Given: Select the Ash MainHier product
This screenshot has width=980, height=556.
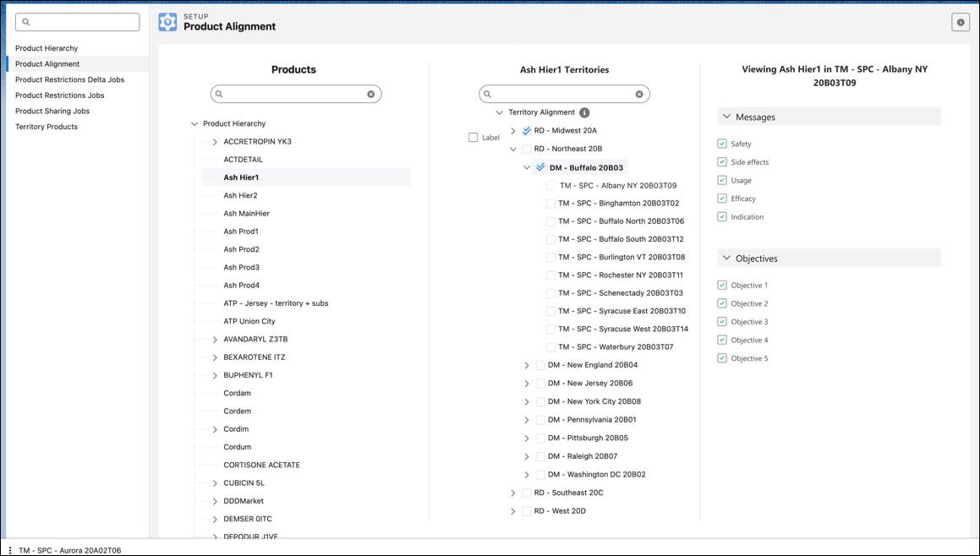Looking at the screenshot, I should coord(246,214).
